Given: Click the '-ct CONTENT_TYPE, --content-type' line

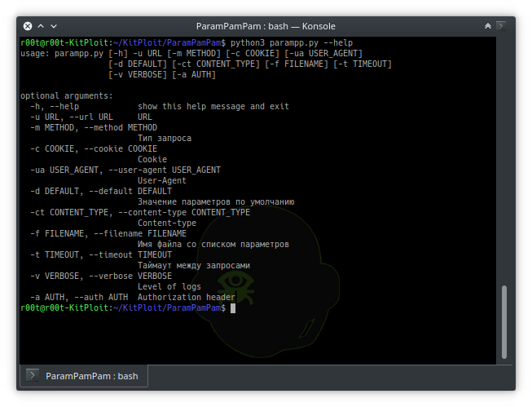Looking at the screenshot, I should click(x=140, y=212).
